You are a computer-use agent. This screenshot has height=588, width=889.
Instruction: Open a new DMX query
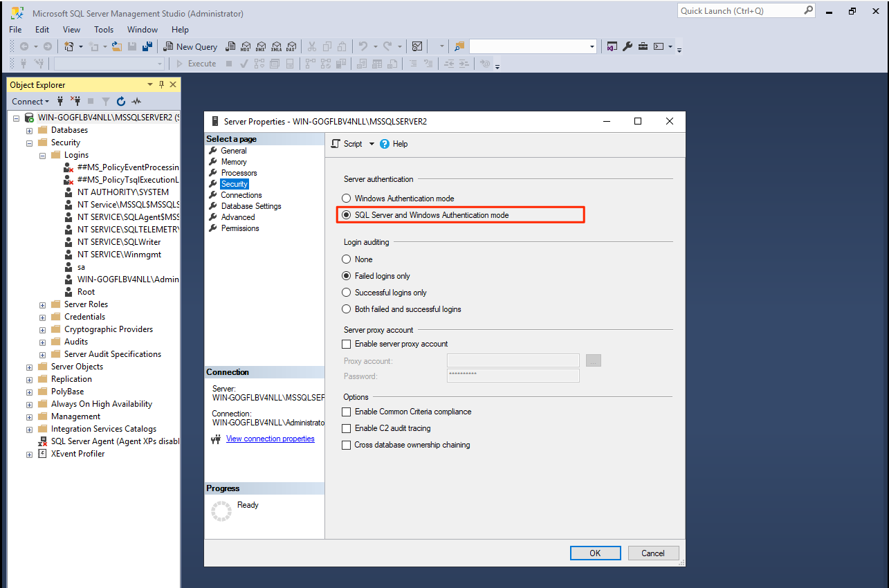tap(261, 46)
